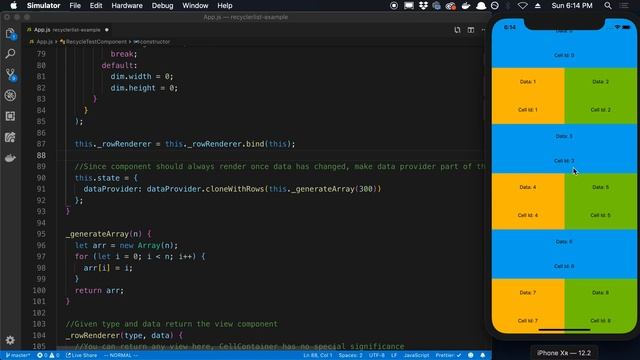Click the errors and warnings count in status bar
This screenshot has height=360, width=640.
coord(48,356)
